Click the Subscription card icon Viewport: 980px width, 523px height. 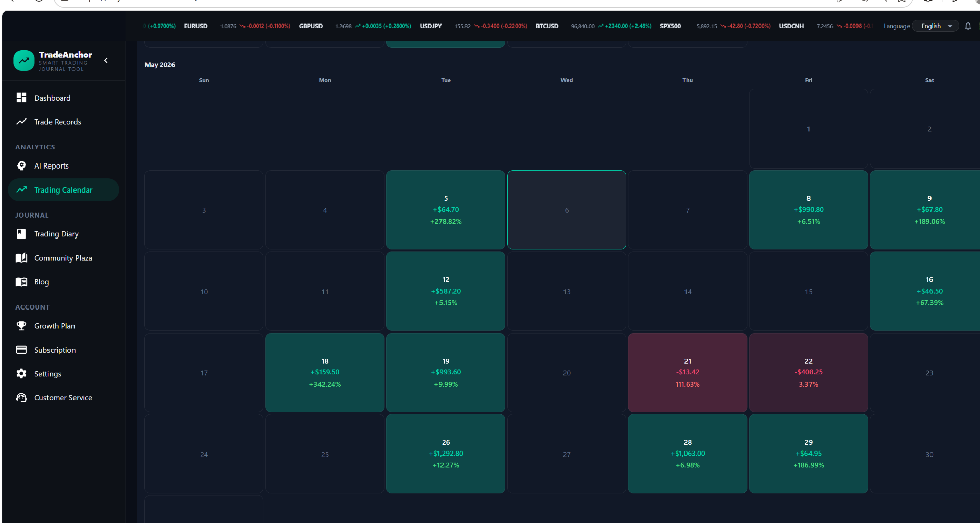21,350
